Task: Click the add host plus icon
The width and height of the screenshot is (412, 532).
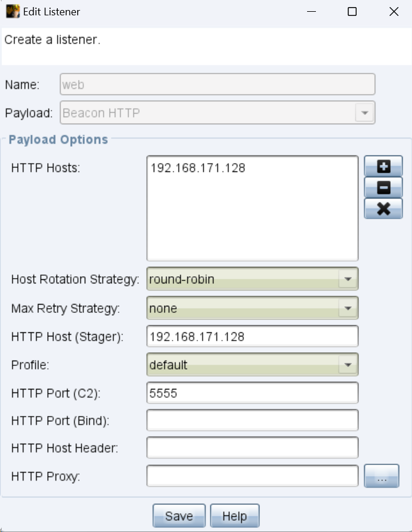Action: coord(383,167)
